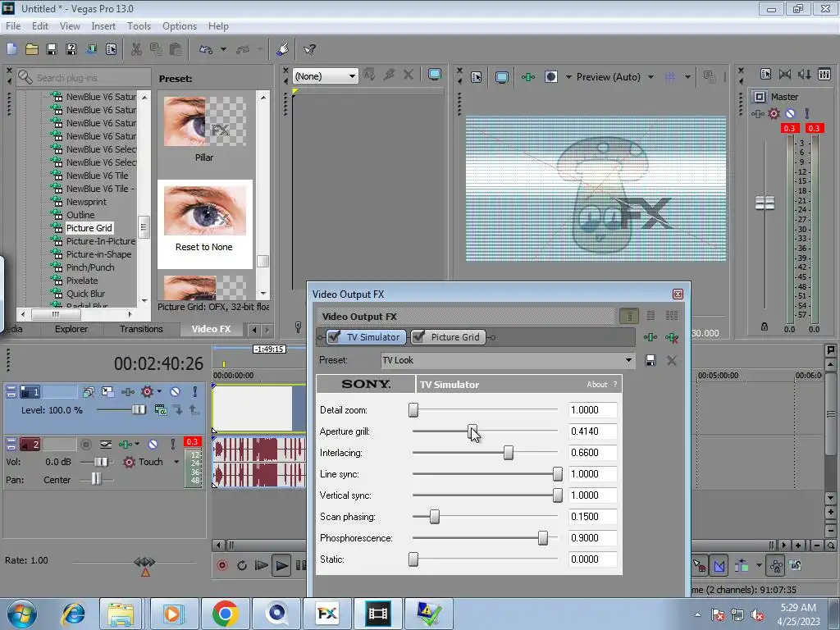Click the Phosphorescence slider handle
Image resolution: width=840 pixels, height=630 pixels.
[x=543, y=538]
